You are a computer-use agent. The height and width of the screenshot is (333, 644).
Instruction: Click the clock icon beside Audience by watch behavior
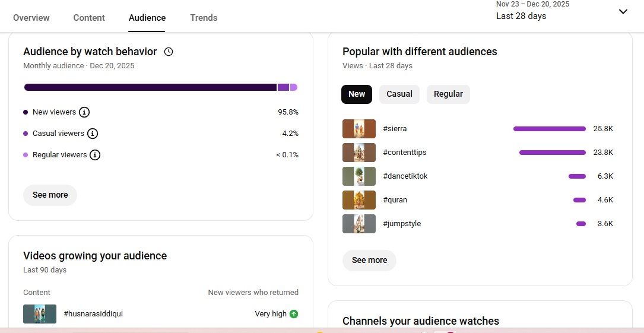169,52
